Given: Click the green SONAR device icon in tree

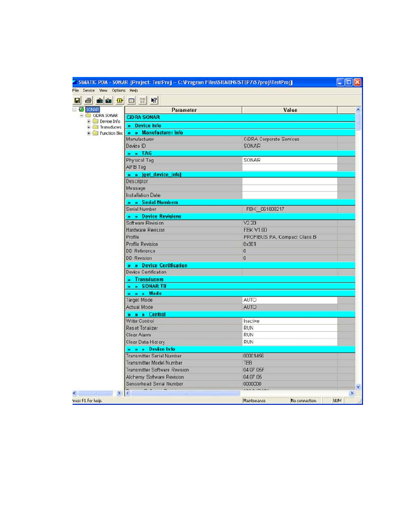Looking at the screenshot, I should coord(81,109).
